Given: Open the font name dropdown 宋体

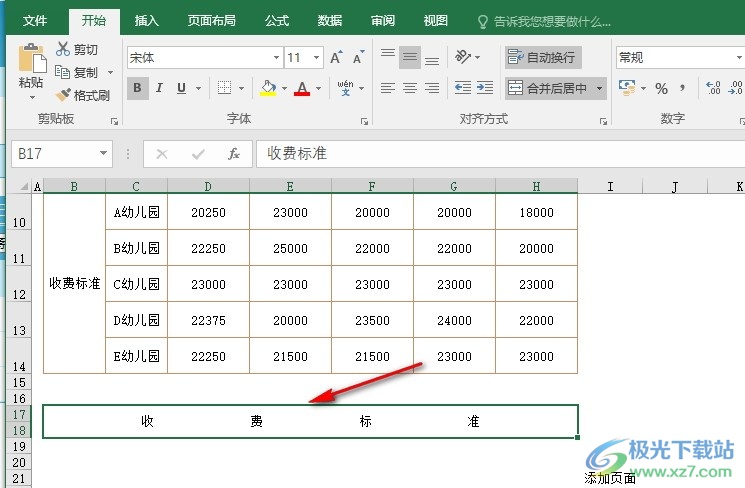Looking at the screenshot, I should point(277,58).
